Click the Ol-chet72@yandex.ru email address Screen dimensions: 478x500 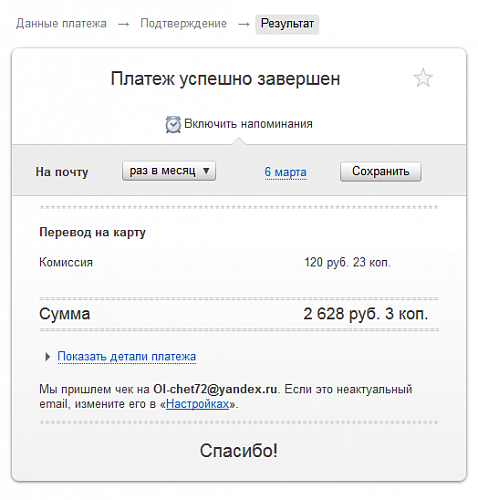[215, 389]
